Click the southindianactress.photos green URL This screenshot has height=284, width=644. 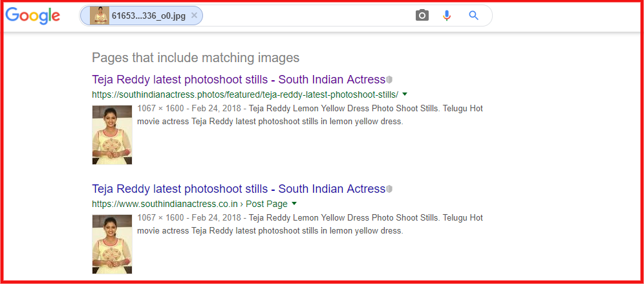point(244,94)
